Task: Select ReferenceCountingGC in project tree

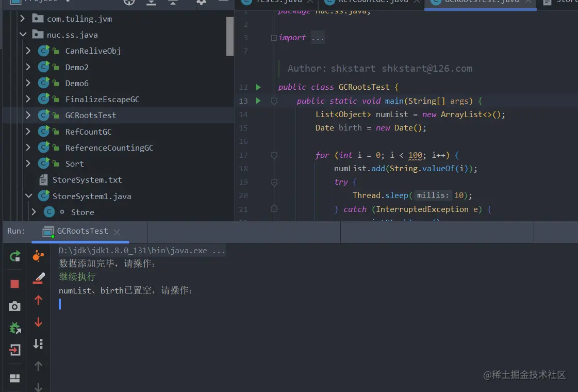Action: pyautogui.click(x=109, y=148)
